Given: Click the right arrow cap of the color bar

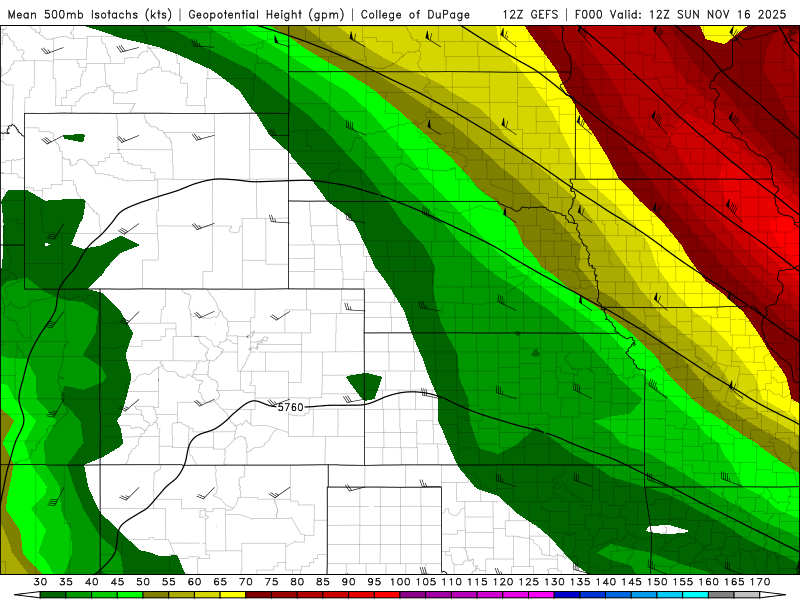Looking at the screenshot, I should point(773,595).
